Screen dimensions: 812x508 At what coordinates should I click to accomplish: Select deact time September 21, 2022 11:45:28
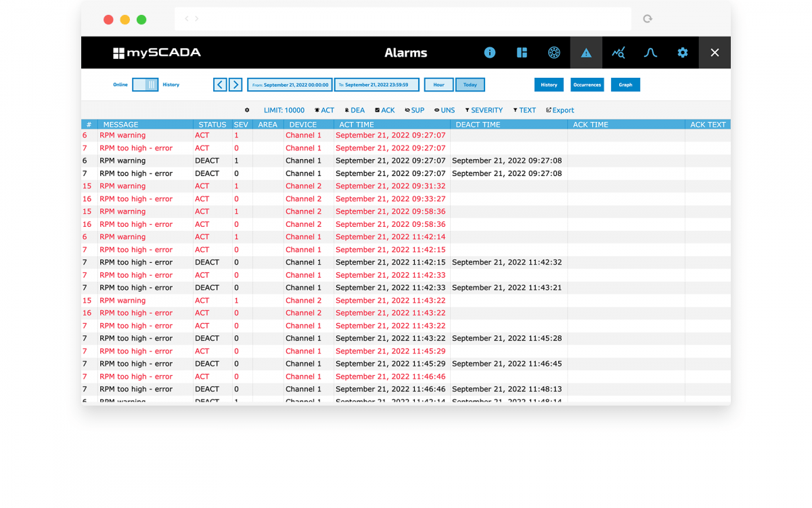pyautogui.click(x=507, y=339)
